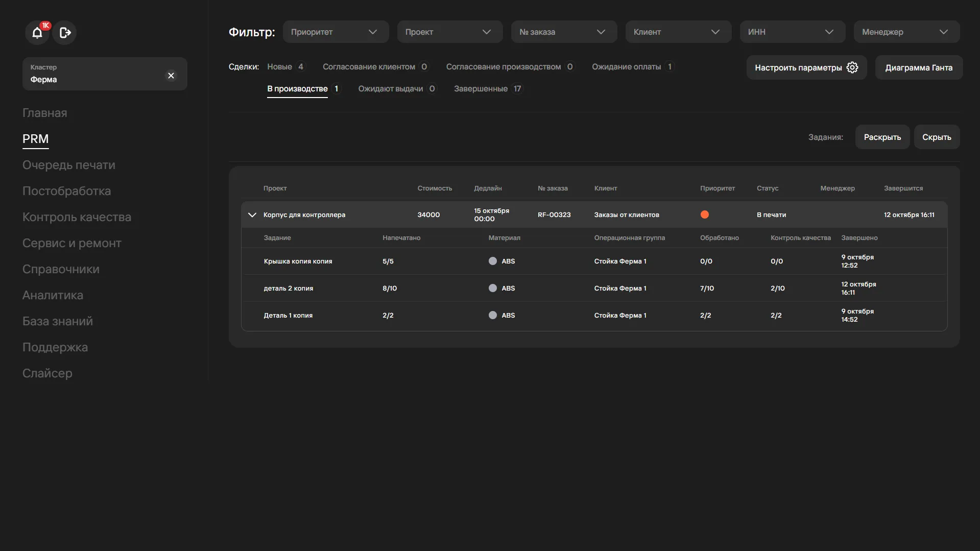Open the notifications bell icon
This screenshot has width=980, height=551.
point(37,33)
